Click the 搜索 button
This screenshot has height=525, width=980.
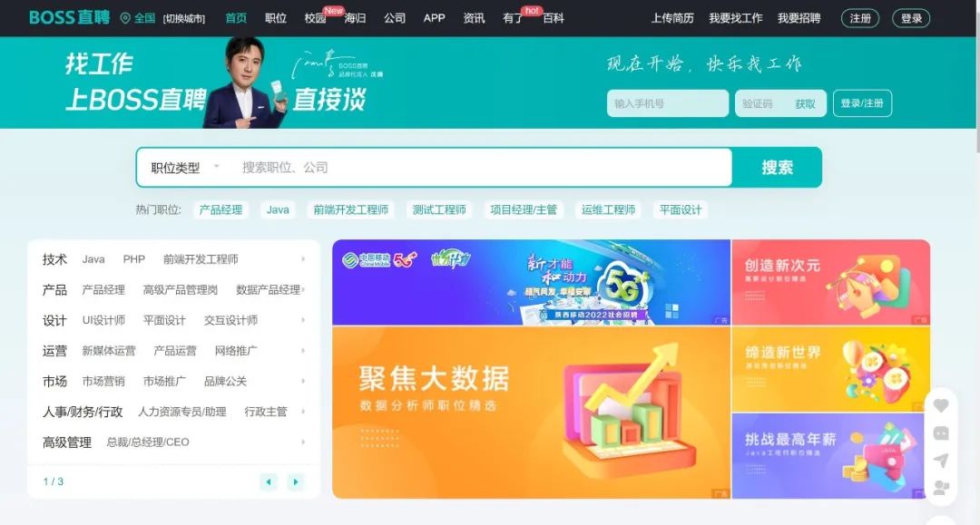[777, 168]
